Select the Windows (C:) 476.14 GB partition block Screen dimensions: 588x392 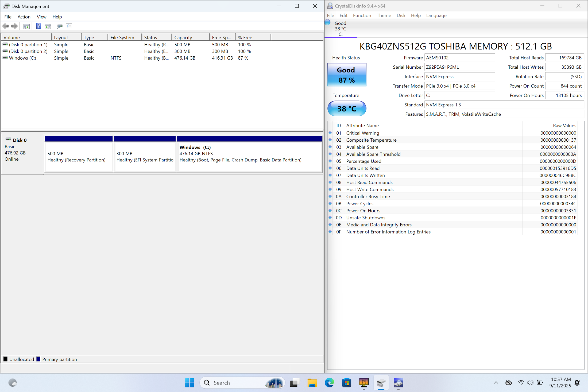[x=249, y=157]
